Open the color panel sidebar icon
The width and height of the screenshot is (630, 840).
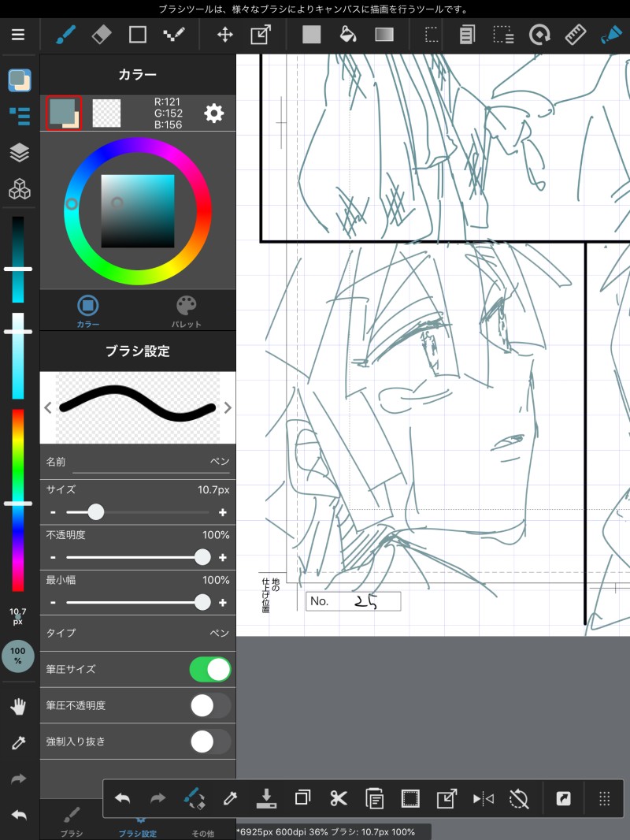19,80
